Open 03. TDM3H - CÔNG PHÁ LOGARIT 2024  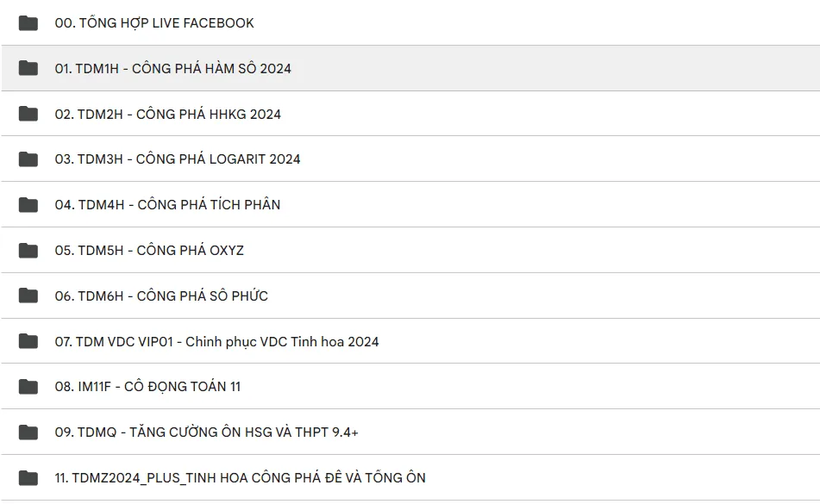(178, 159)
